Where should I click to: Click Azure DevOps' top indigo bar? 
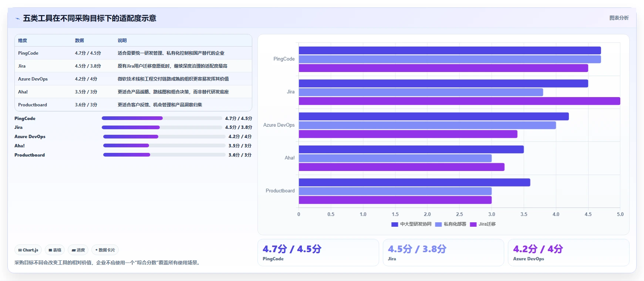(434, 116)
